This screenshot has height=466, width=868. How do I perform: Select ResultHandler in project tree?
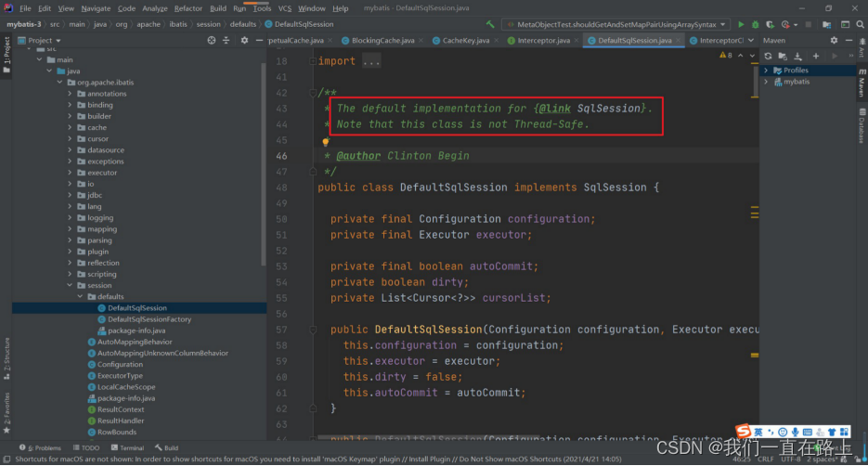120,421
